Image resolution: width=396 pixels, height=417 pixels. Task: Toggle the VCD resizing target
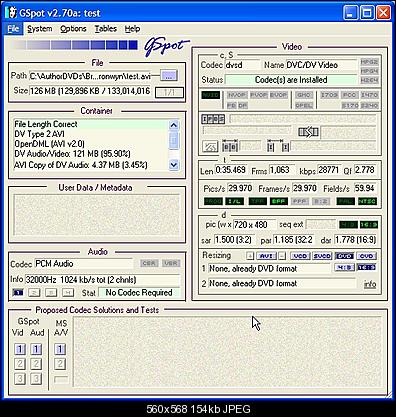click(x=301, y=256)
